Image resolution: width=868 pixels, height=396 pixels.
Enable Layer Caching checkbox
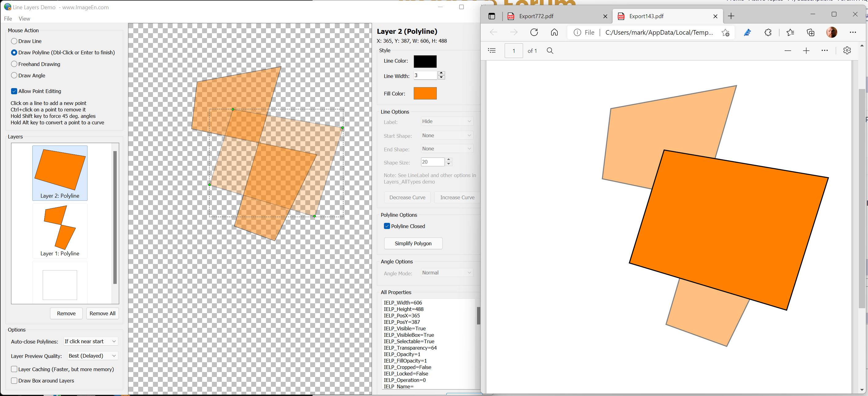[14, 369]
